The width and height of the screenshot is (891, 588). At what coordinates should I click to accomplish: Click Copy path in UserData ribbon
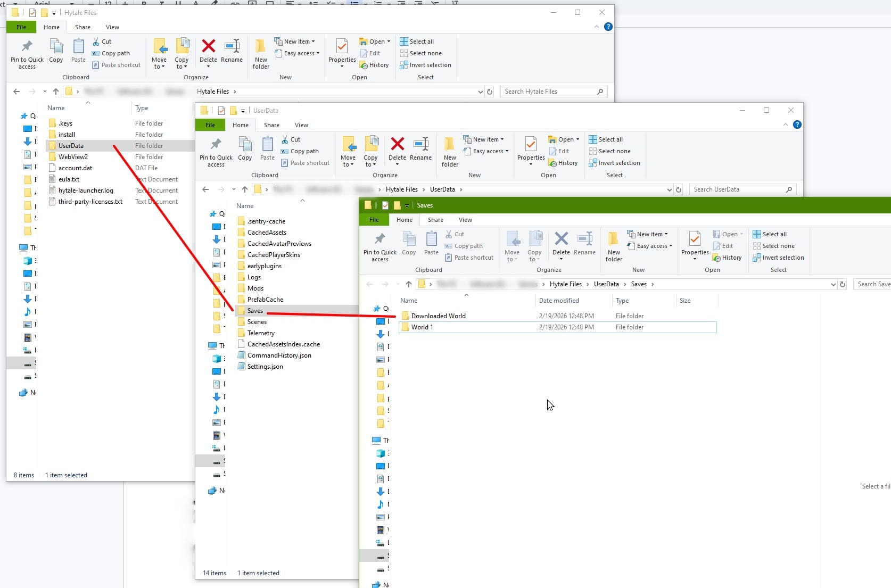coord(300,151)
